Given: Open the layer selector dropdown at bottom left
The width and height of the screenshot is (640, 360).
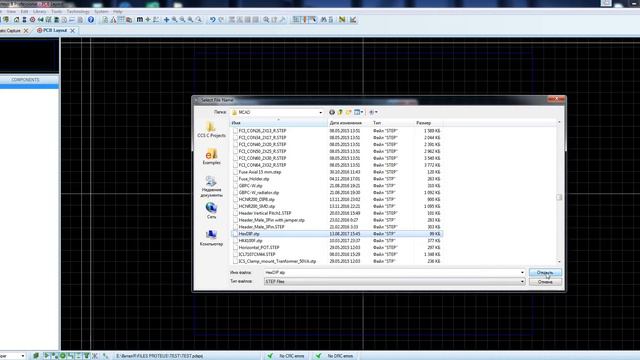Looking at the screenshot, I should [22, 356].
